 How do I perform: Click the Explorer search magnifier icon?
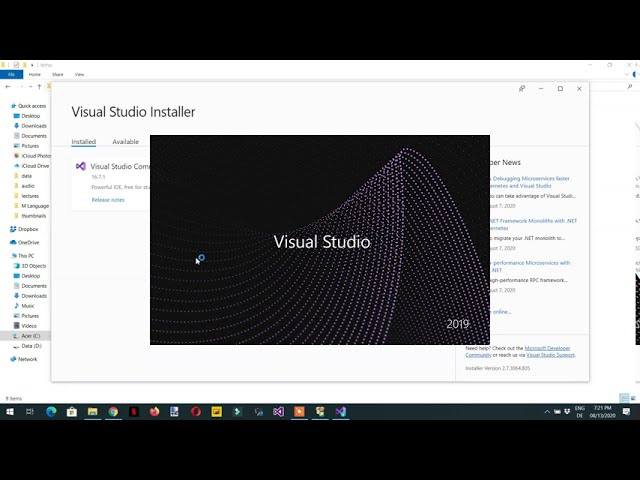(x=630, y=87)
